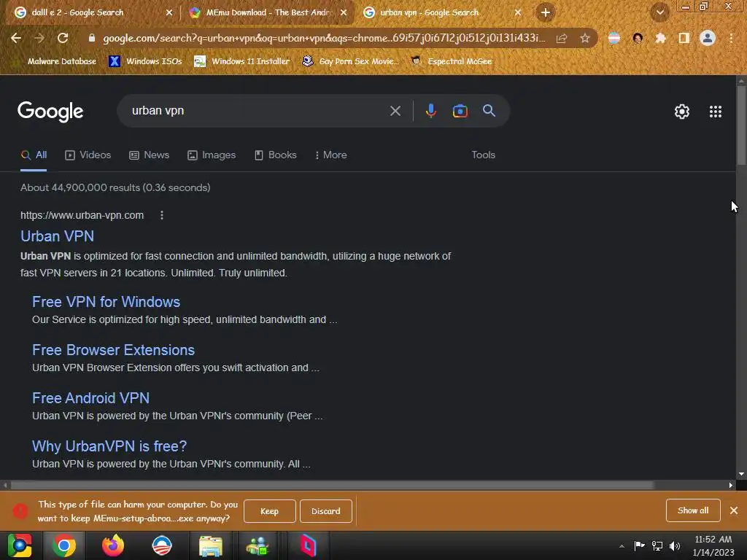Discard the MEmu setup download
This screenshot has height=560, width=747.
pos(326,511)
